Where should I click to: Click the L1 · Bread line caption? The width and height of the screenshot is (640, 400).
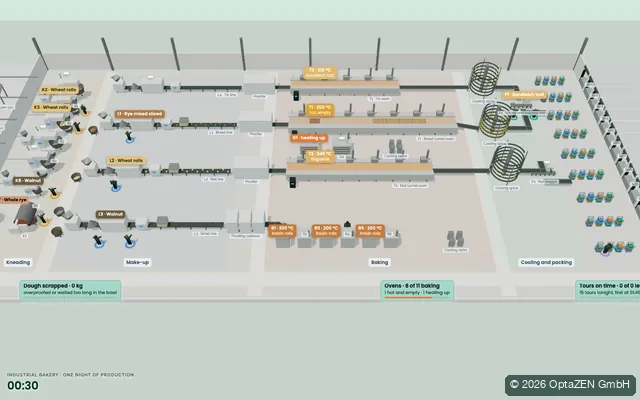click(220, 133)
